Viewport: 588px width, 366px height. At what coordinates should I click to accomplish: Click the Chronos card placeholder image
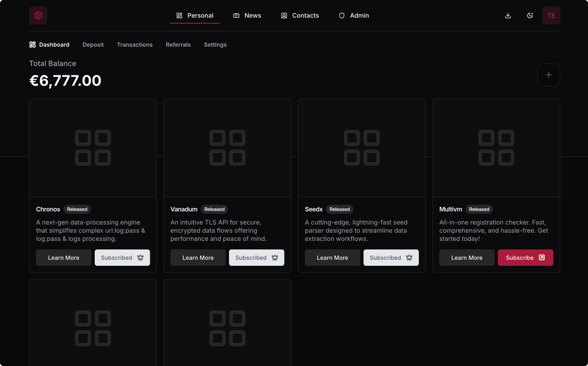coord(93,148)
